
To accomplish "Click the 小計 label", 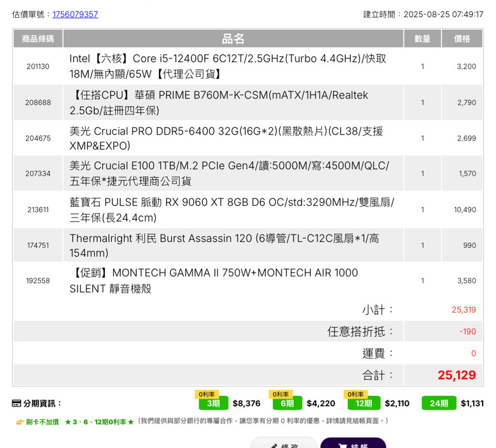I will pos(378,310).
